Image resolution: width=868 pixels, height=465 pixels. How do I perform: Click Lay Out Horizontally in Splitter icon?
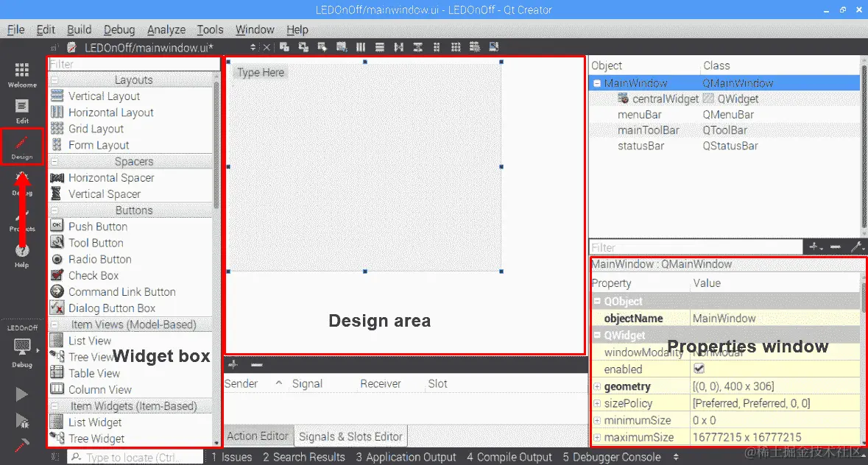[398, 48]
